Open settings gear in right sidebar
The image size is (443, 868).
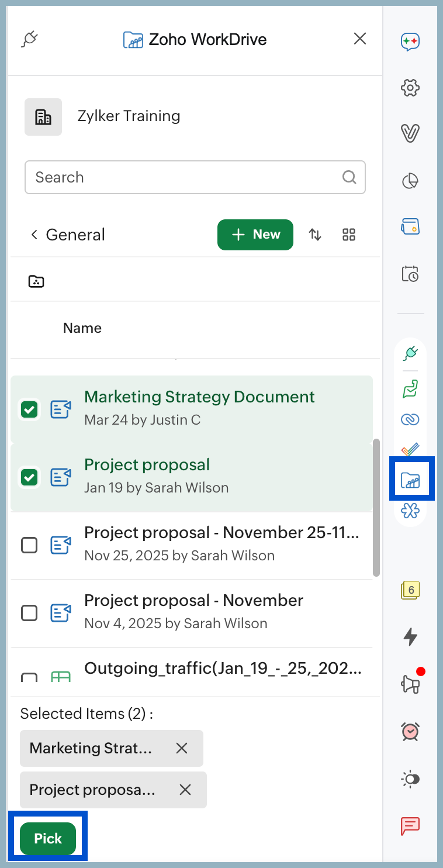pyautogui.click(x=410, y=88)
